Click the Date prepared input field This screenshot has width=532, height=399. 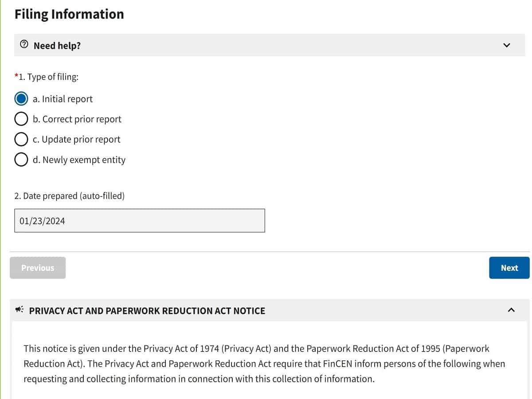tap(140, 220)
